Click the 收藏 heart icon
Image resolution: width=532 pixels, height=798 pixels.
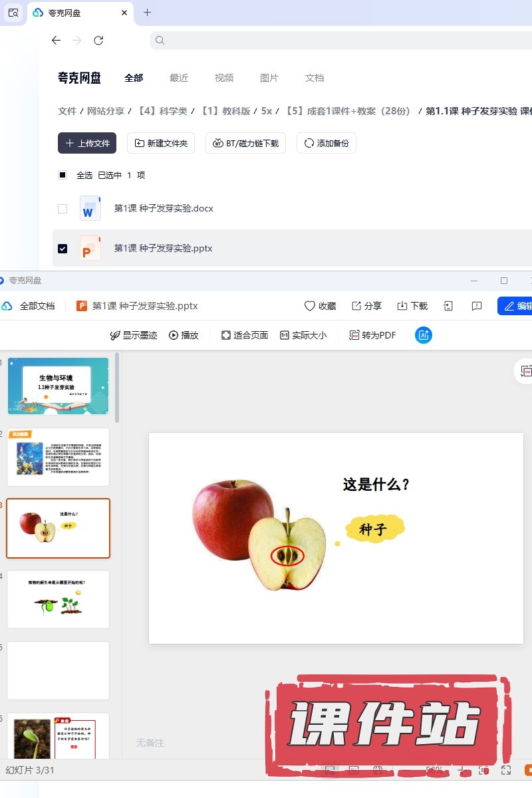[x=310, y=306]
